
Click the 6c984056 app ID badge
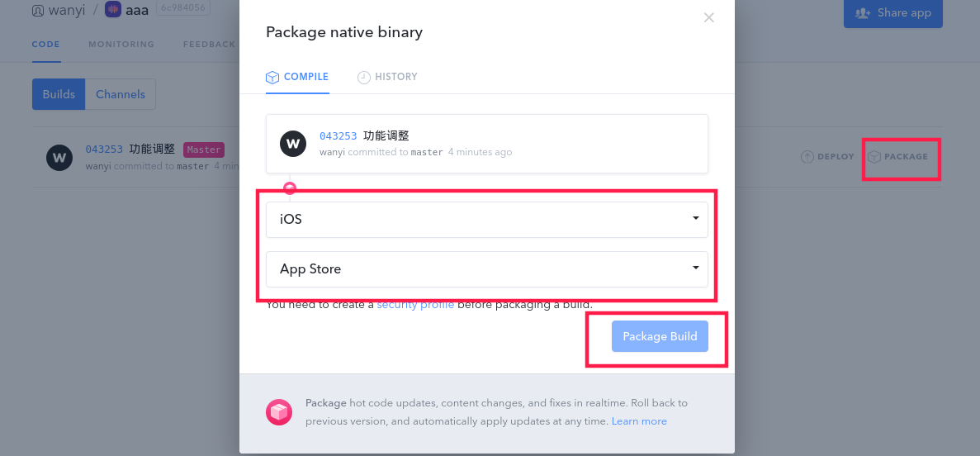pyautogui.click(x=182, y=9)
